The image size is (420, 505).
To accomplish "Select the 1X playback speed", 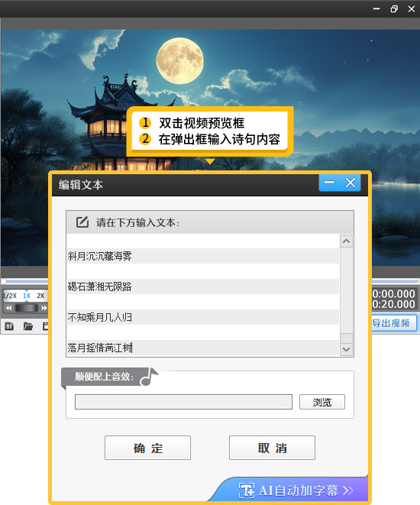I will (27, 296).
